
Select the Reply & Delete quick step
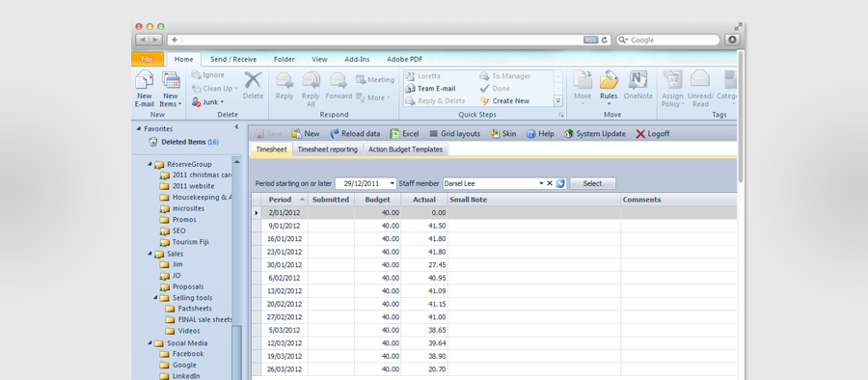click(x=435, y=101)
